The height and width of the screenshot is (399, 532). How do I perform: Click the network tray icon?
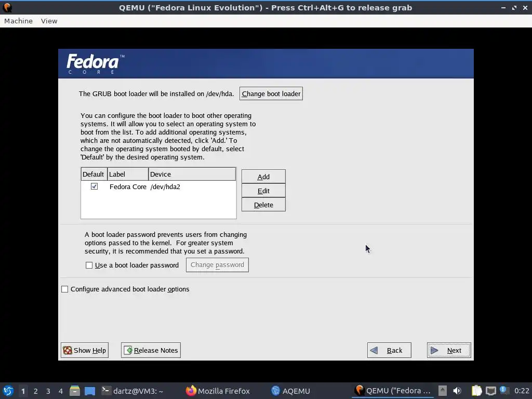[490, 391]
